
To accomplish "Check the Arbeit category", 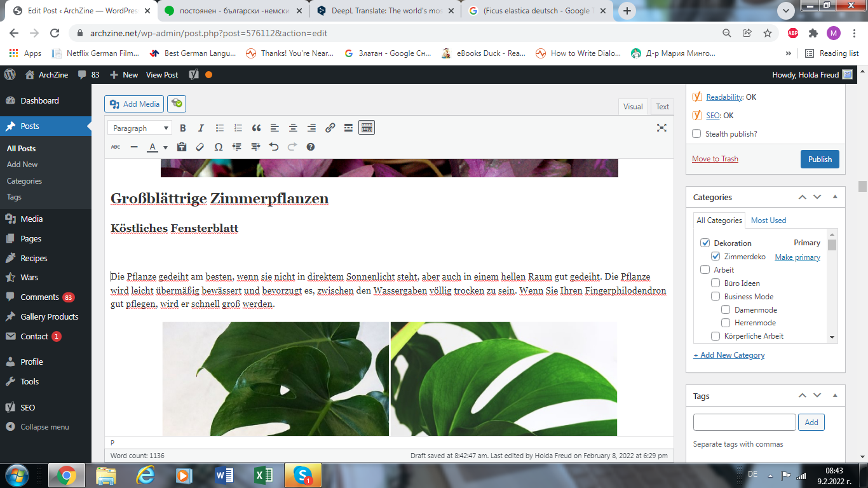I will pos(705,269).
